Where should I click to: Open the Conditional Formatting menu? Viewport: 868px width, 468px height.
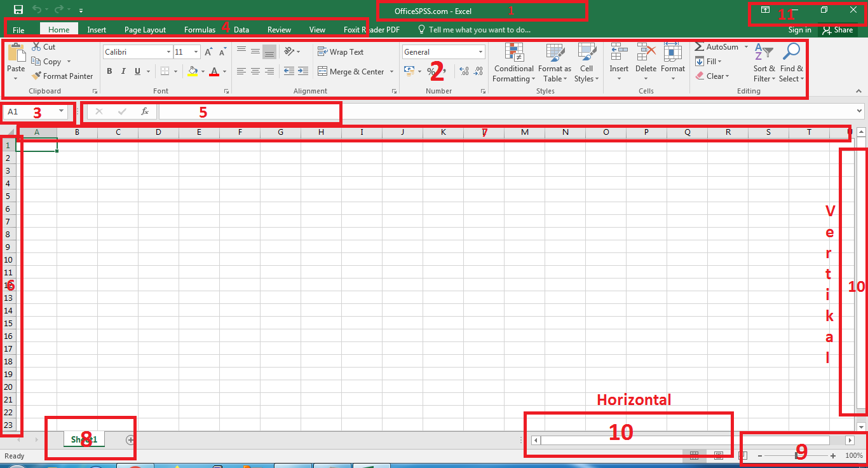tap(514, 62)
